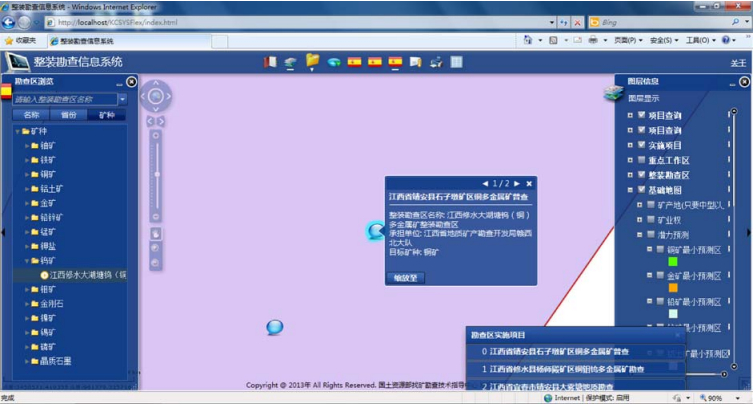This screenshot has width=756, height=406.
Task: Open the survey area name dropdown arrow
Action: pos(122,99)
